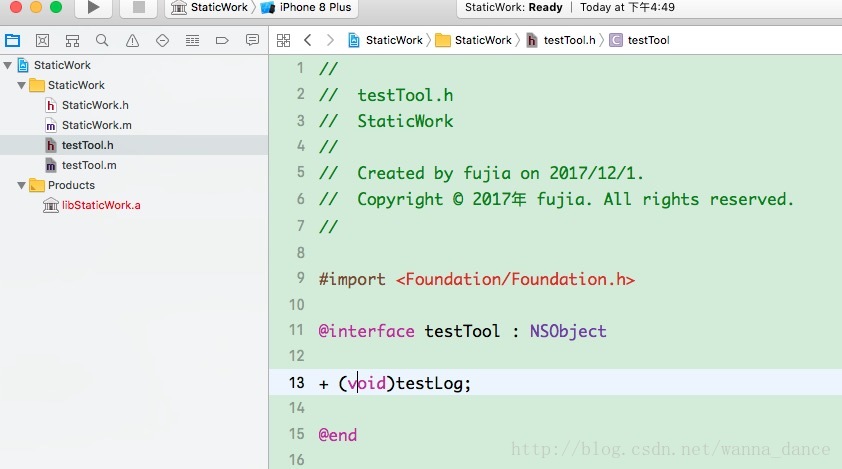
Task: Open testTool.m in navigator
Action: 134,165
